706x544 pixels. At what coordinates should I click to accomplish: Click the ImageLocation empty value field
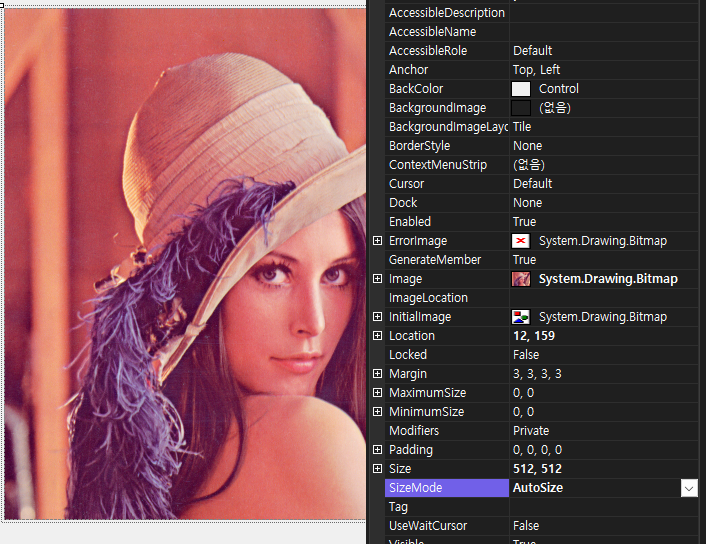604,298
